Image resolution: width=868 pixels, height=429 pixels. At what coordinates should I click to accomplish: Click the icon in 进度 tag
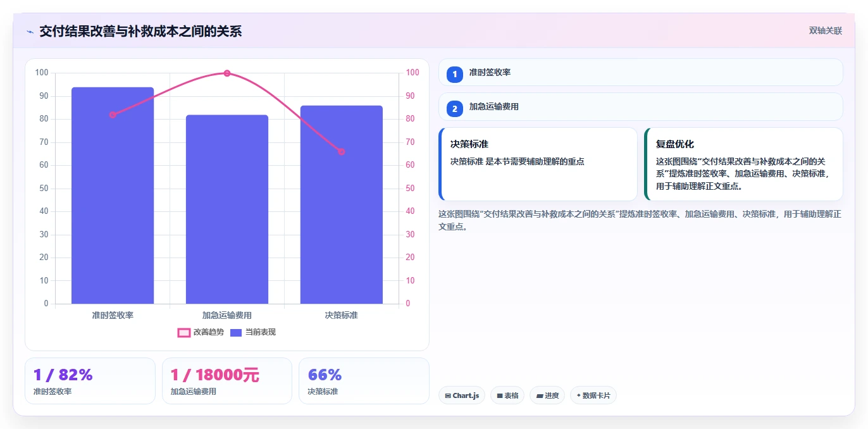(x=540, y=396)
